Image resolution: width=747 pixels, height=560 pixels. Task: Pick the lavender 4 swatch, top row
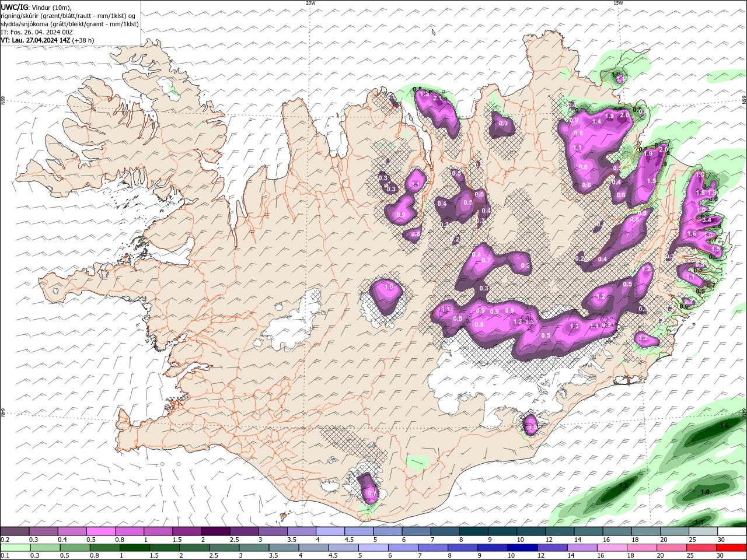pyautogui.click(x=330, y=531)
